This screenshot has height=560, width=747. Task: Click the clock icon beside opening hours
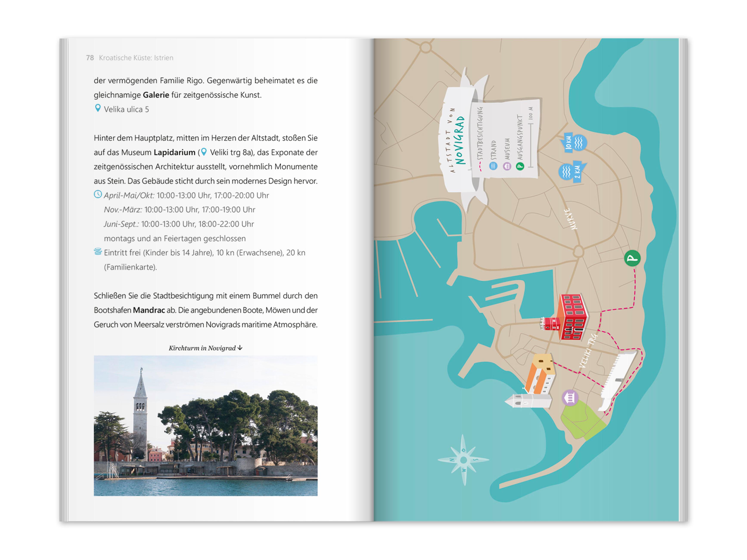click(x=98, y=194)
